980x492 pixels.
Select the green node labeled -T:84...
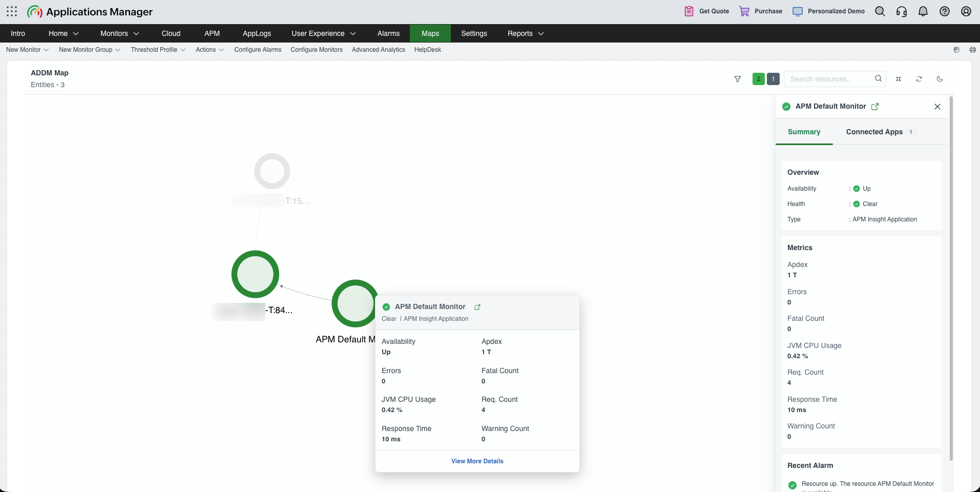point(255,274)
